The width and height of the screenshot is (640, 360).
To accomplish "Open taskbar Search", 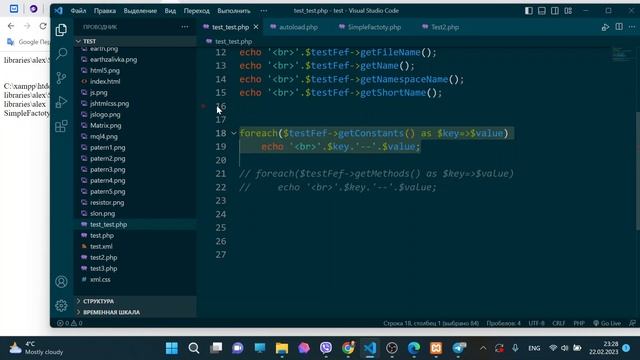I will tap(194, 348).
